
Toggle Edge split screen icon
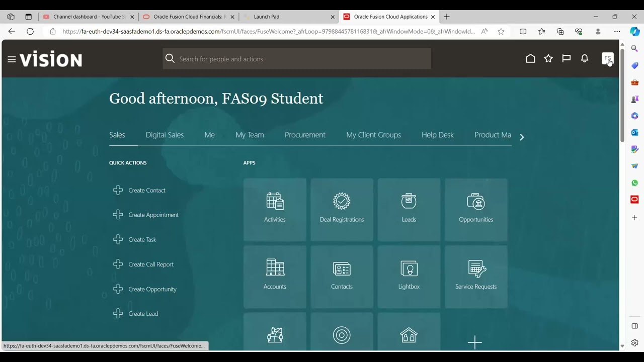pyautogui.click(x=523, y=31)
